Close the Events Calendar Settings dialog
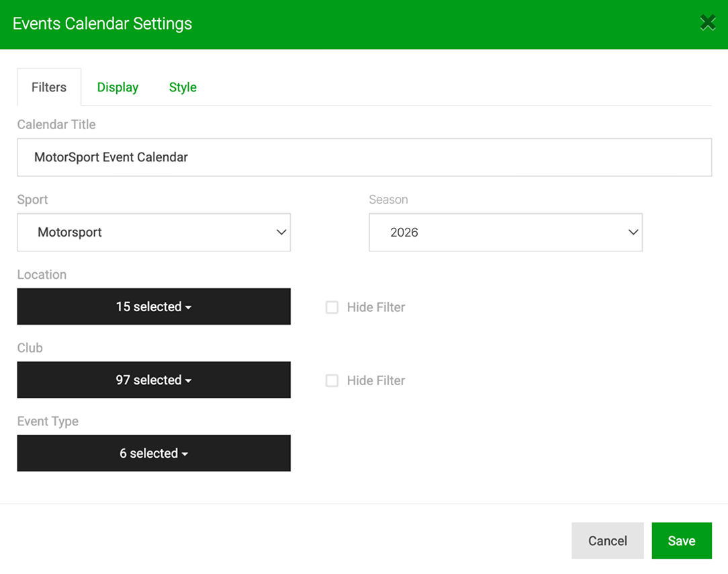Image resolution: width=728 pixels, height=574 pixels. pyautogui.click(x=708, y=23)
